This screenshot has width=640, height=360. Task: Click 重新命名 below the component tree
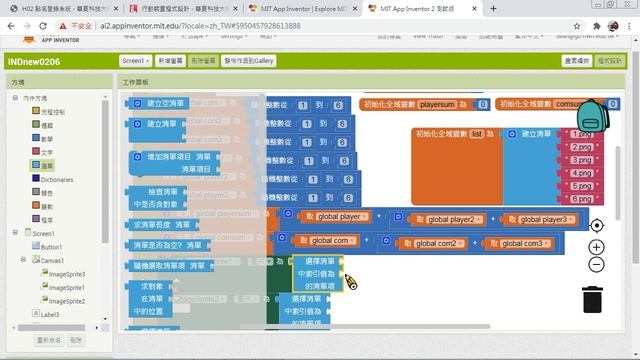click(49, 340)
